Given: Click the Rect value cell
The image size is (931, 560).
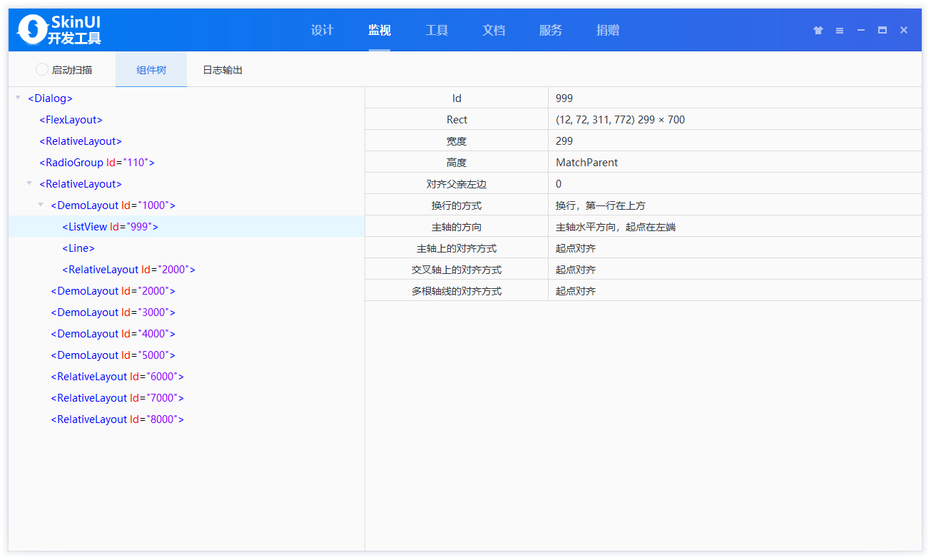Looking at the screenshot, I should pos(735,120).
